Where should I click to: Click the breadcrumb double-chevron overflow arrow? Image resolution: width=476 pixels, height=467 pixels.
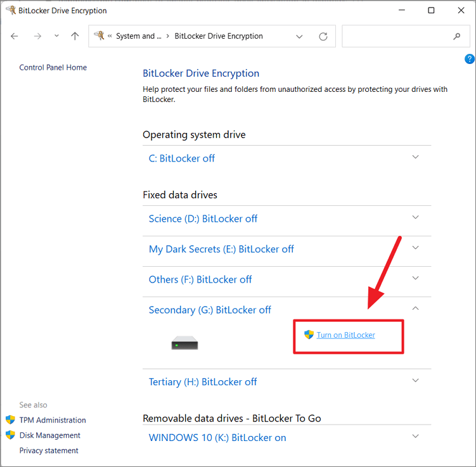[110, 36]
